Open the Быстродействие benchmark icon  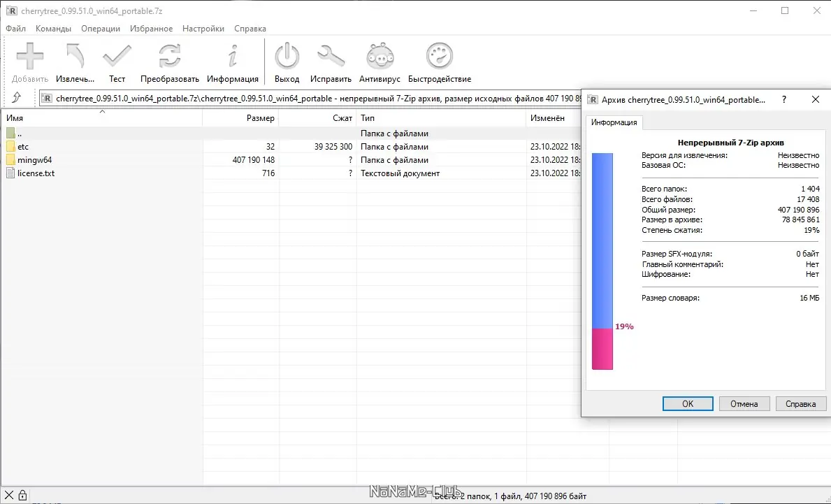[x=440, y=56]
